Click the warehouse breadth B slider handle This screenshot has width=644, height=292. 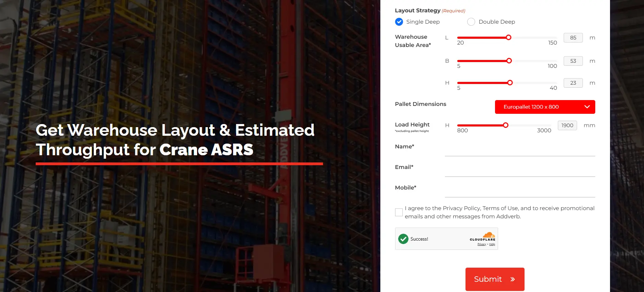(509, 61)
